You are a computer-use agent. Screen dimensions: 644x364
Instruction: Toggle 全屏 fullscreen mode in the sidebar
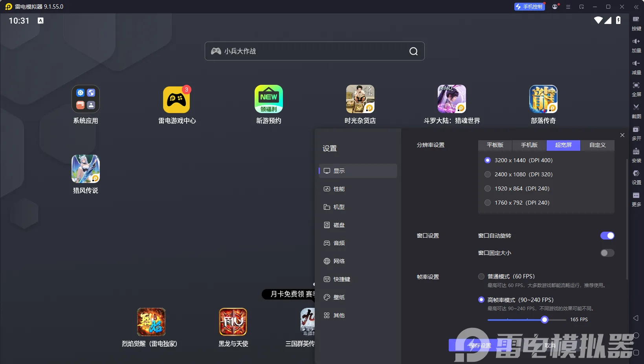[636, 89]
